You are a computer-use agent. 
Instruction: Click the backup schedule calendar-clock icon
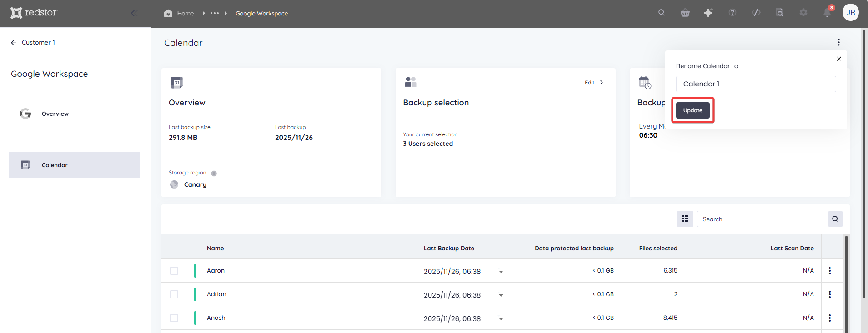tap(645, 82)
